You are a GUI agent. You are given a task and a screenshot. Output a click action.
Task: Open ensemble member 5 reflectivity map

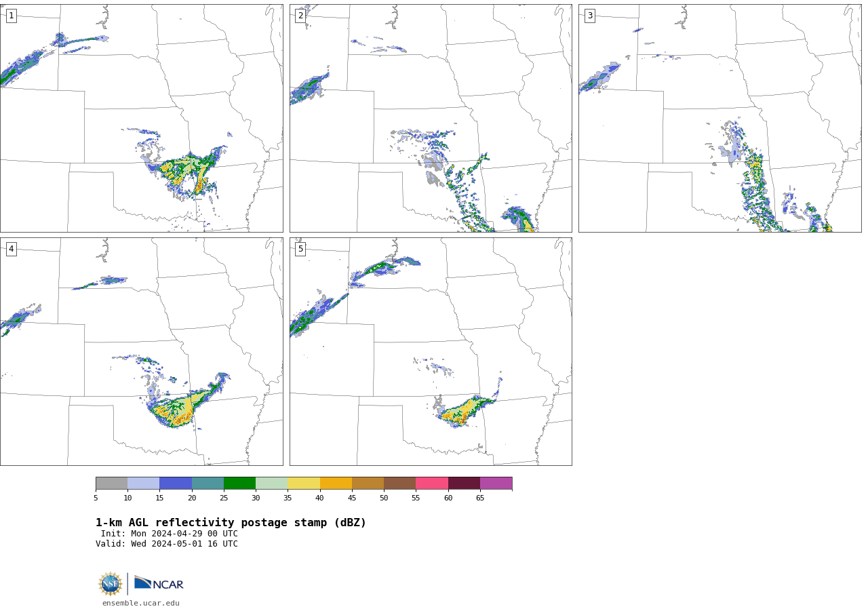pos(431,351)
